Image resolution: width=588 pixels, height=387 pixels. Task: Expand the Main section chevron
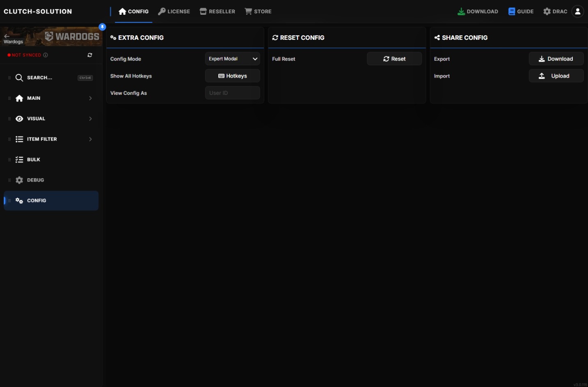pyautogui.click(x=90, y=98)
